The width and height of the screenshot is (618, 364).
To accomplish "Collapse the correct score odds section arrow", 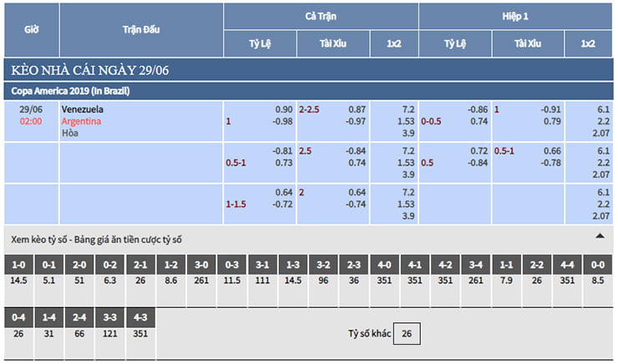I will (599, 236).
